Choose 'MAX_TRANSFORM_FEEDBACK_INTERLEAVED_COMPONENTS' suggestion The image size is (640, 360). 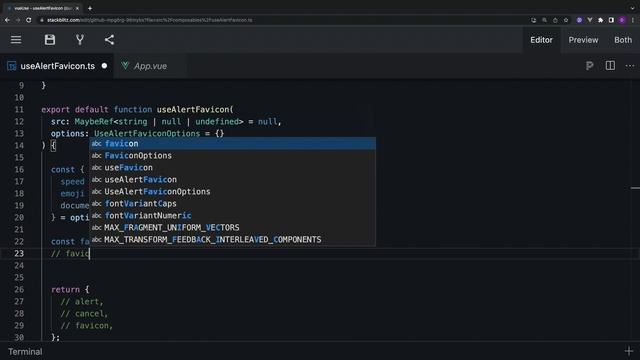tap(233, 240)
